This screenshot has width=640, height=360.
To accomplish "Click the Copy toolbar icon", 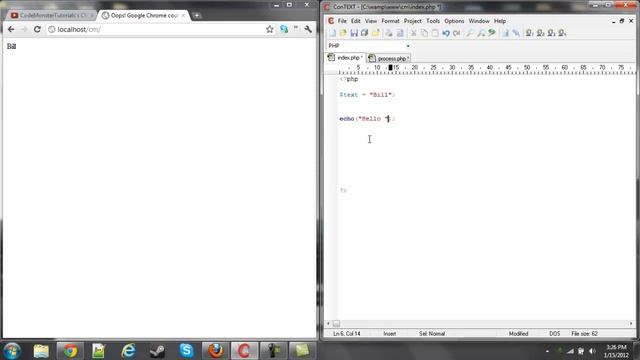I will (424, 33).
